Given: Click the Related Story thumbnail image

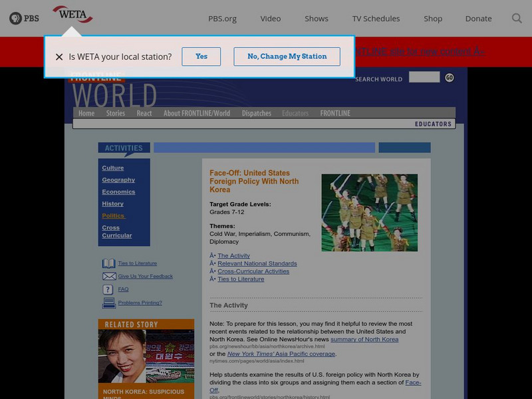Looking at the screenshot, I should point(146,356).
